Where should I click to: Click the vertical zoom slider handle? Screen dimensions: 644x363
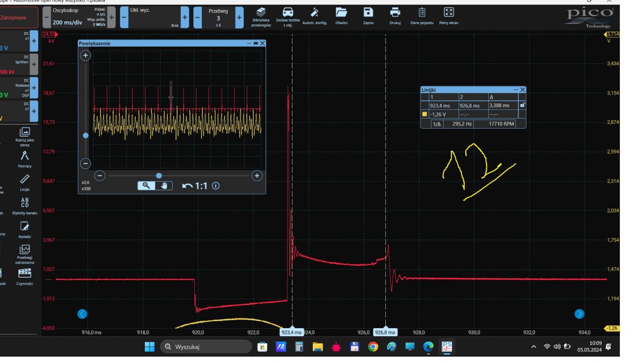[x=85, y=136]
